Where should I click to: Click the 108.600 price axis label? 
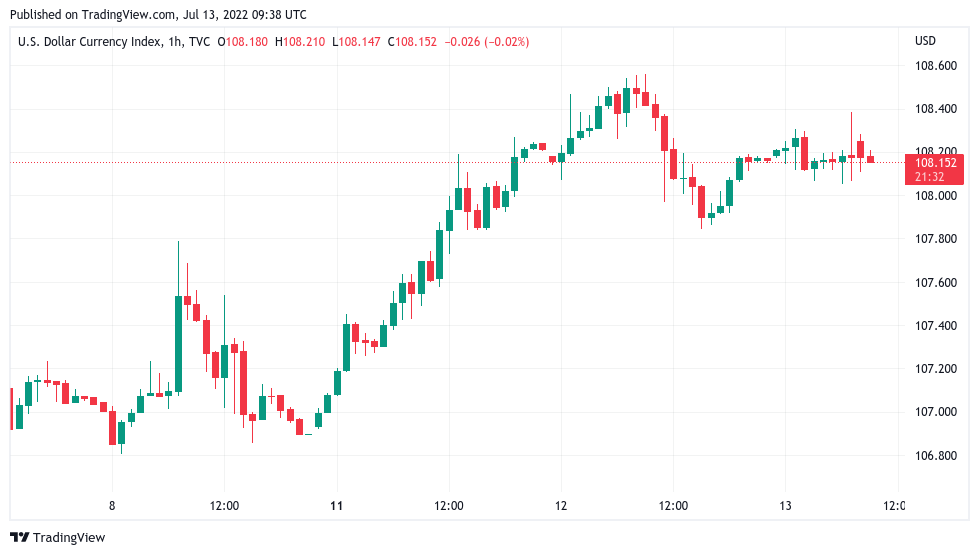tap(936, 66)
